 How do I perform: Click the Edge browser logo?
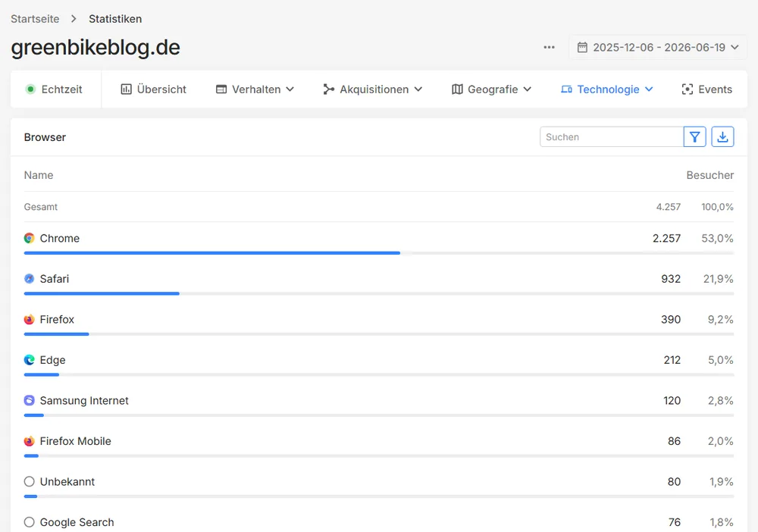30,360
